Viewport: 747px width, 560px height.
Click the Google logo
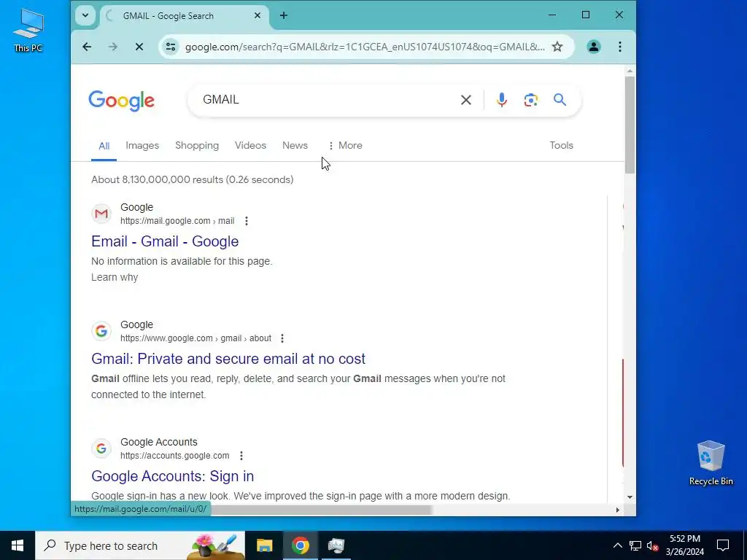122,101
